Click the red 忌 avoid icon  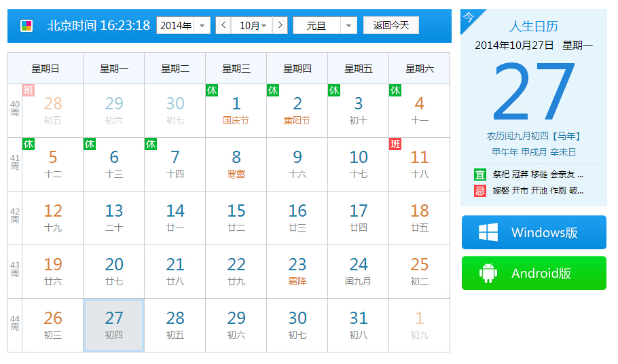[x=480, y=191]
